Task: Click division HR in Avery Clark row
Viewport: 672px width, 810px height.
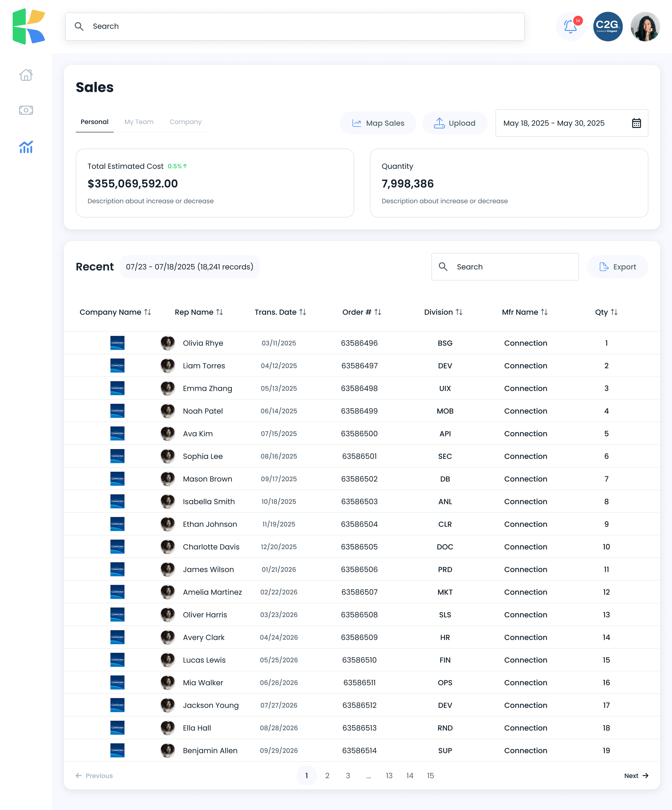Action: [x=445, y=637]
